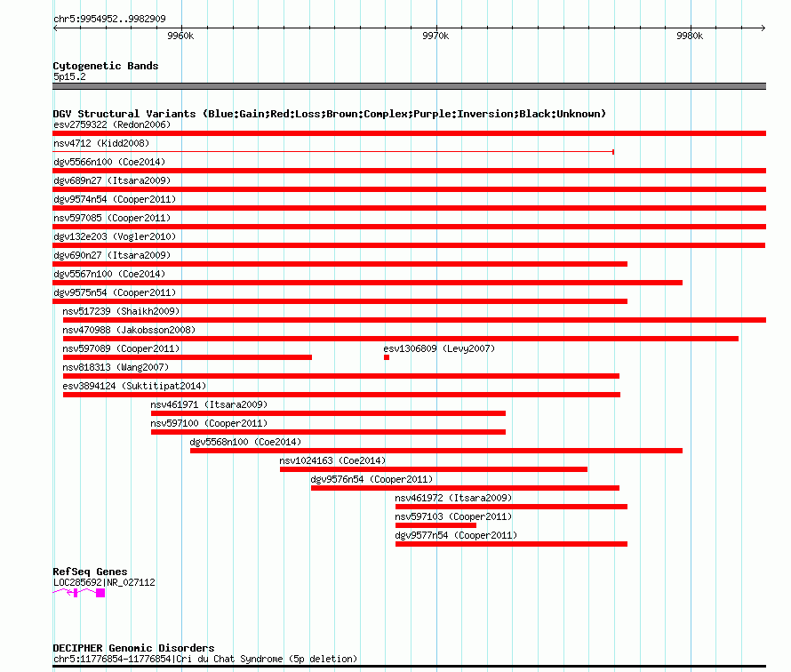Image resolution: width=791 pixels, height=672 pixels.
Task: Click the nsv461971 (Itsara2009) label
Action: (209, 404)
